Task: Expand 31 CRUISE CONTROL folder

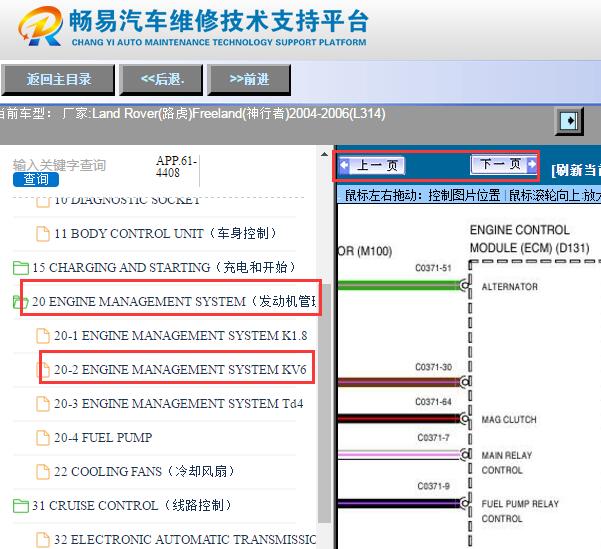Action: [132, 505]
